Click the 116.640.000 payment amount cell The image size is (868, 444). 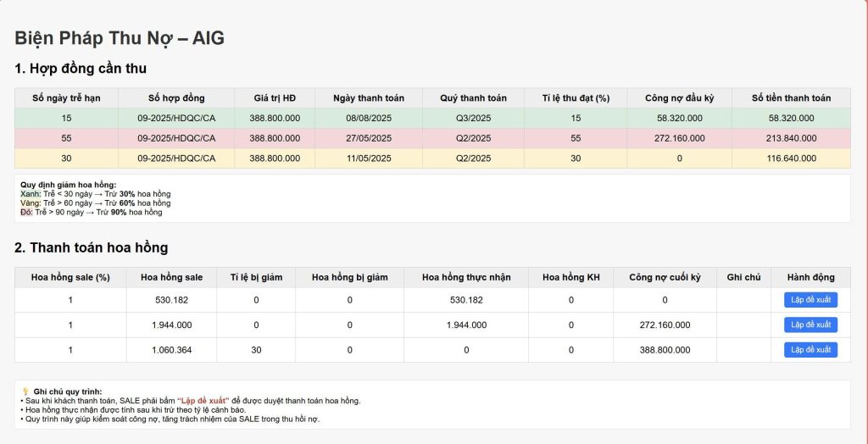(x=791, y=158)
